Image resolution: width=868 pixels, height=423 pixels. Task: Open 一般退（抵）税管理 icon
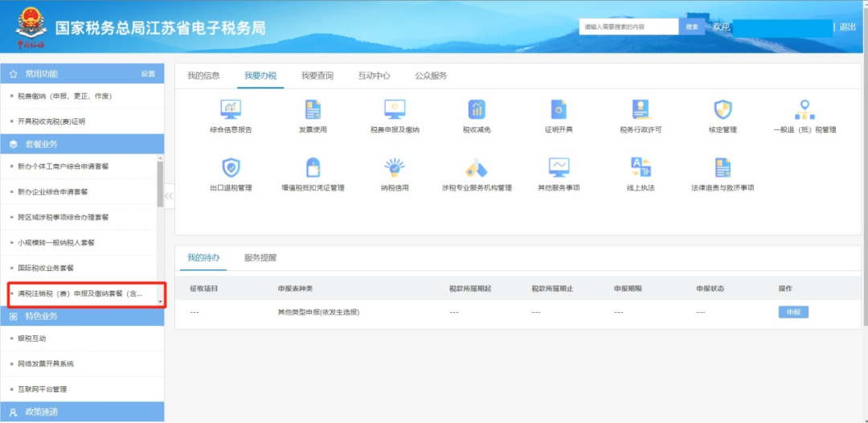click(805, 109)
